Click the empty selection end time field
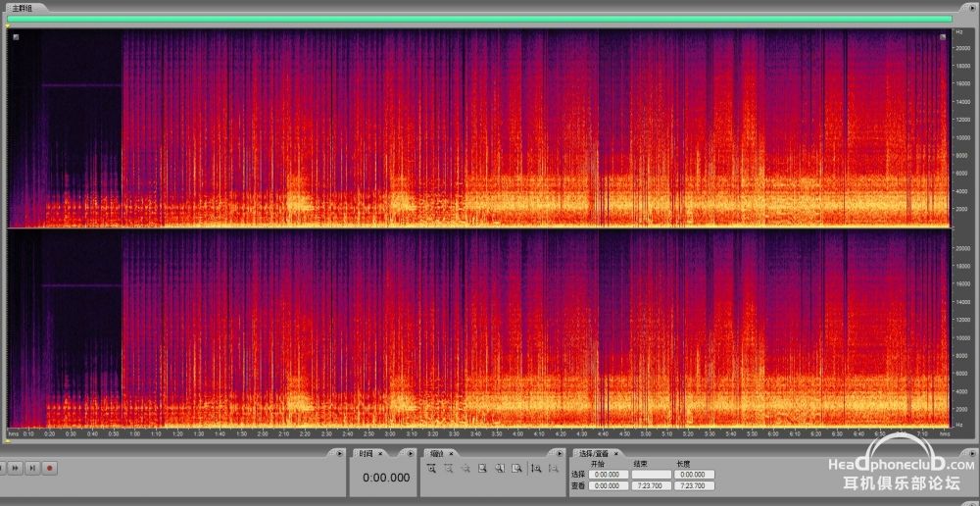Viewport: 980px width, 506px height. [652, 475]
